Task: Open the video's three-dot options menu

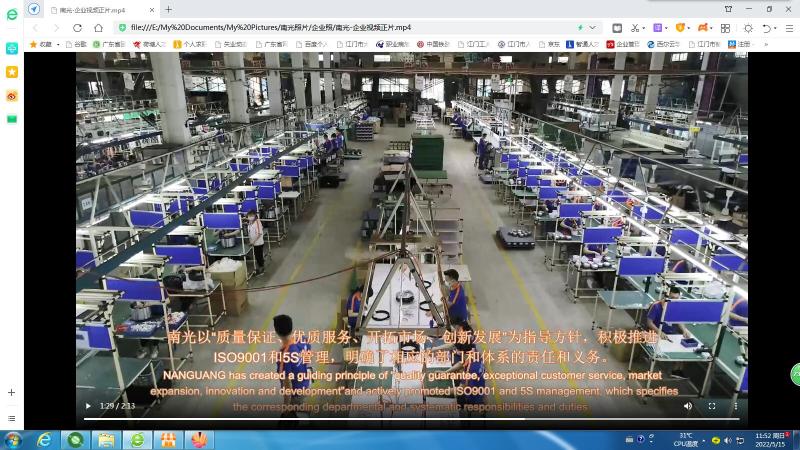Action: pyautogui.click(x=735, y=406)
